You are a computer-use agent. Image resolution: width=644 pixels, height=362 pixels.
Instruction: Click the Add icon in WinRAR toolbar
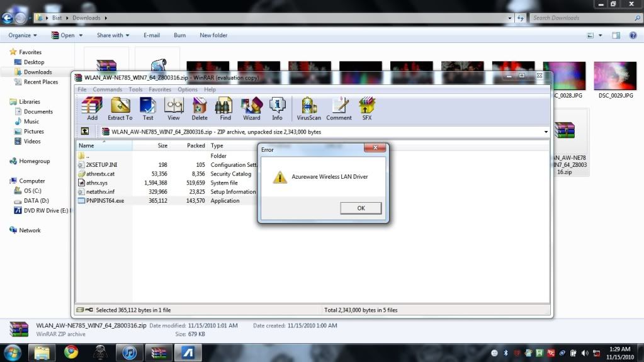(x=92, y=108)
